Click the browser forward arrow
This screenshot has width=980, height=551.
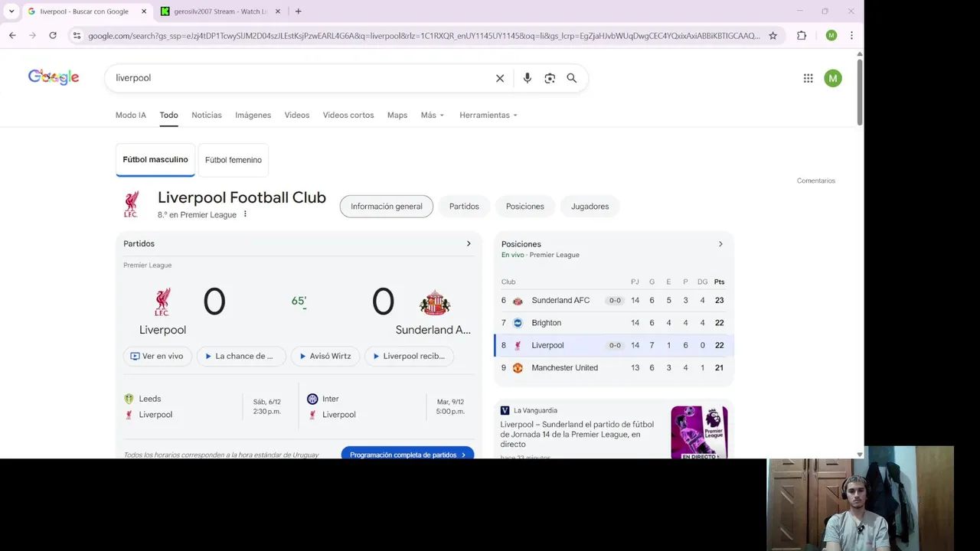pyautogui.click(x=32, y=35)
